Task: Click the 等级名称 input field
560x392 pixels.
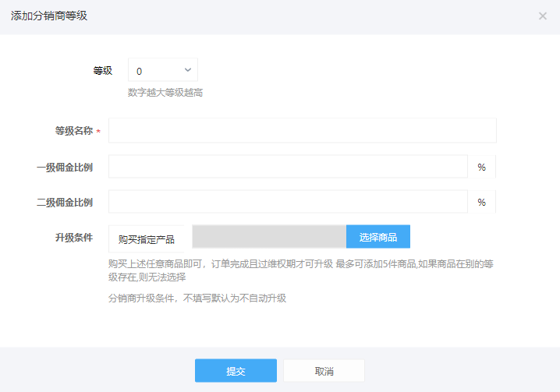Action: pyautogui.click(x=303, y=131)
